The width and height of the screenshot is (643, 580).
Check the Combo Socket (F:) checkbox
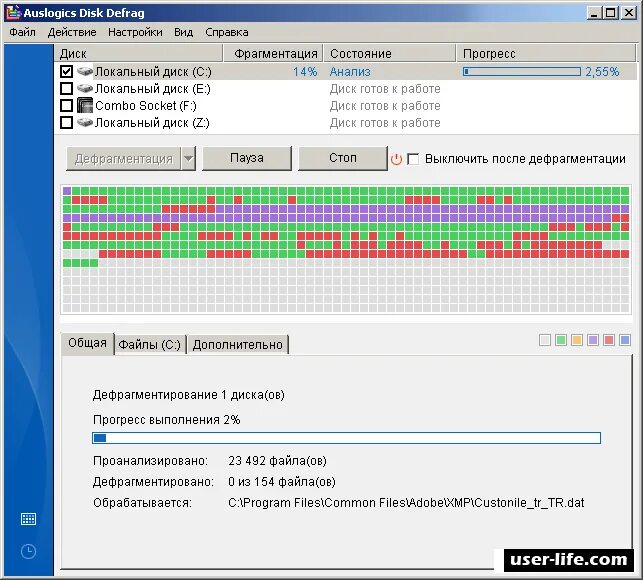pyautogui.click(x=66, y=105)
